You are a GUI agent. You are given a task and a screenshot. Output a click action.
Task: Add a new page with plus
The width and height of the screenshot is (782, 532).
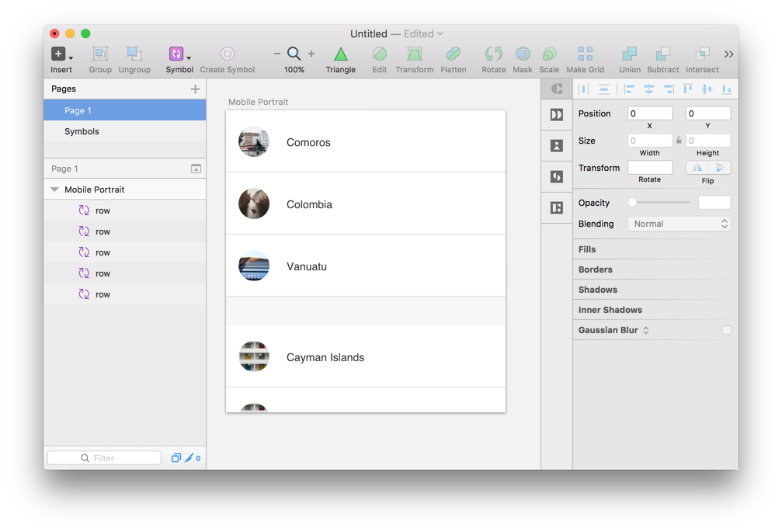point(195,89)
